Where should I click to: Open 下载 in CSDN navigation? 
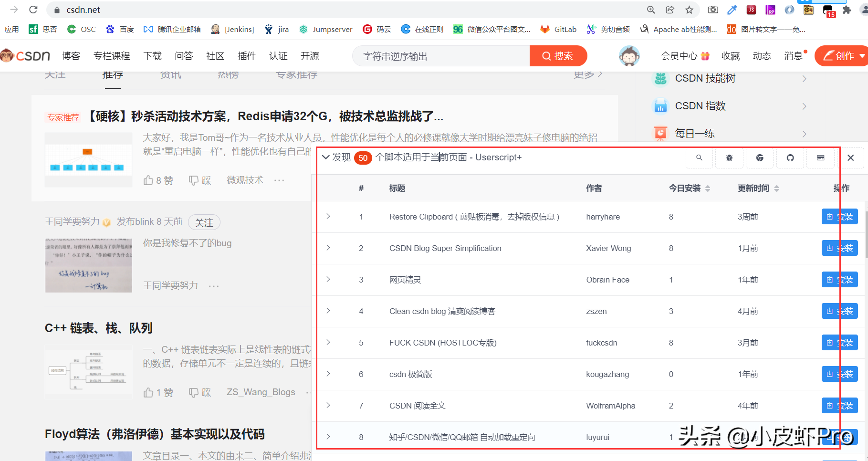(x=153, y=56)
